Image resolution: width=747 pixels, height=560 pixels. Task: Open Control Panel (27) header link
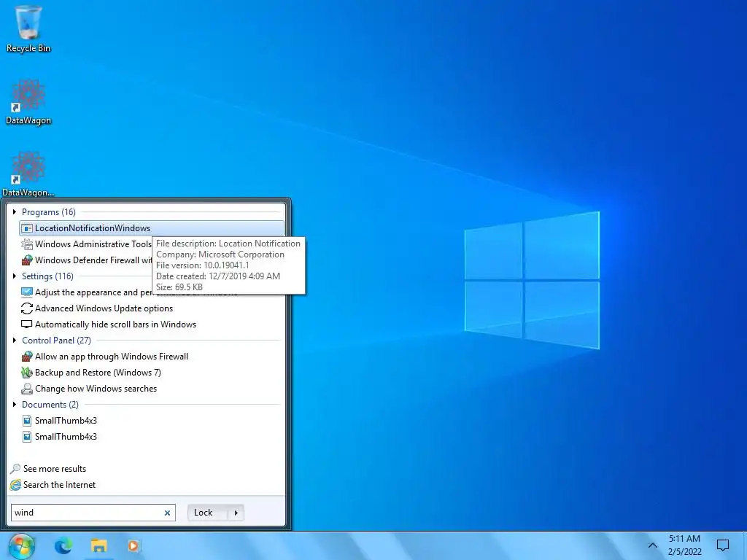tap(56, 340)
